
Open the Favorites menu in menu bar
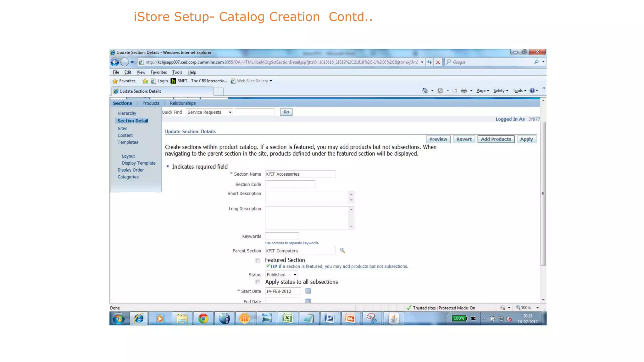click(x=158, y=72)
